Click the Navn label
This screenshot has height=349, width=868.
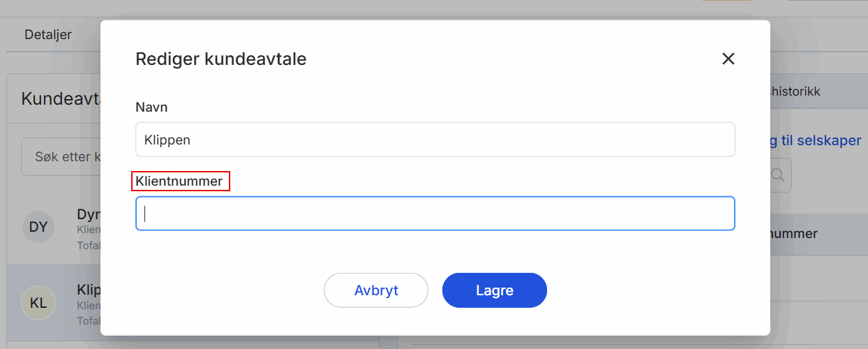(151, 107)
